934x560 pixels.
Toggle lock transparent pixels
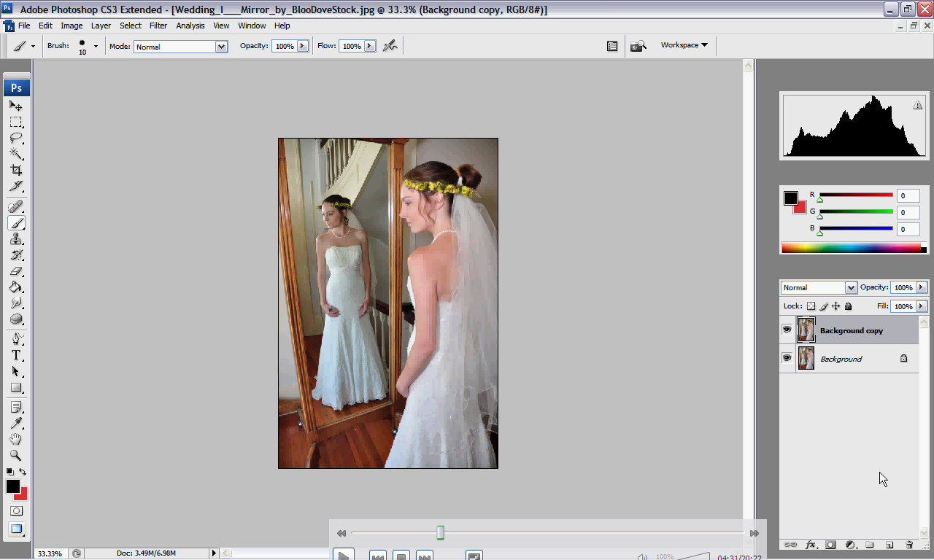point(811,306)
